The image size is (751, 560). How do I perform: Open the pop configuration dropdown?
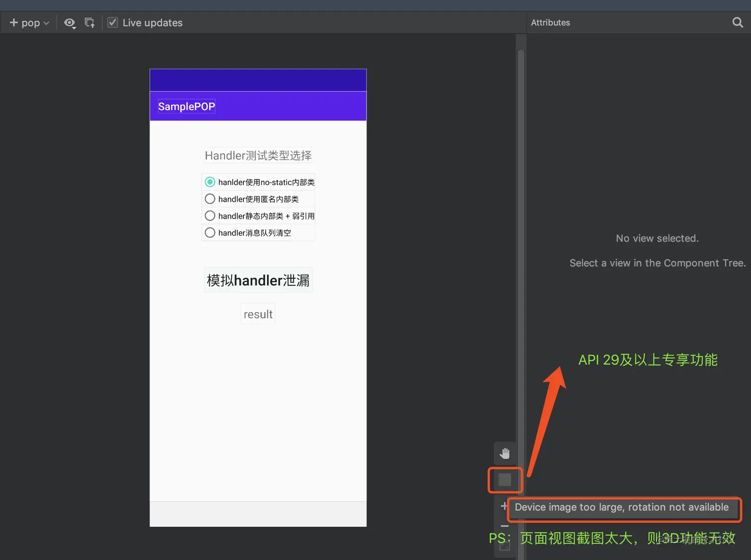(x=31, y=22)
